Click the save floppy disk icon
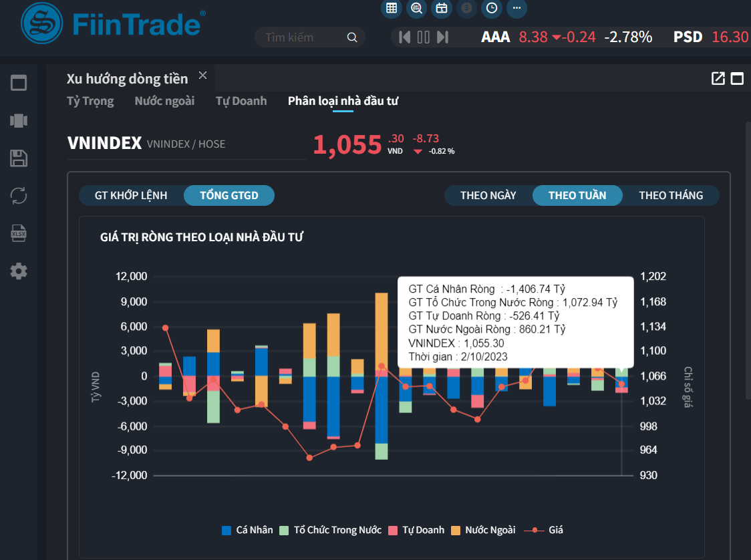This screenshot has width=751, height=560. click(19, 158)
